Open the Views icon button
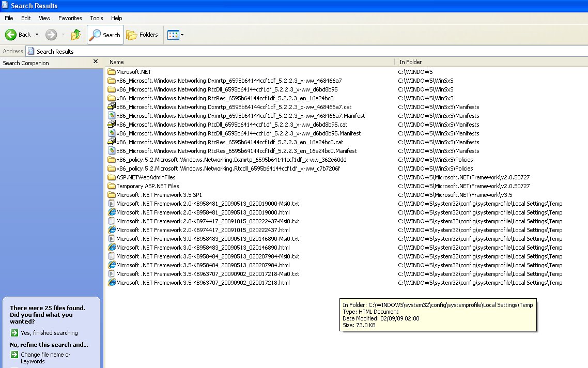Screen dimensions: 588x368 (173, 35)
